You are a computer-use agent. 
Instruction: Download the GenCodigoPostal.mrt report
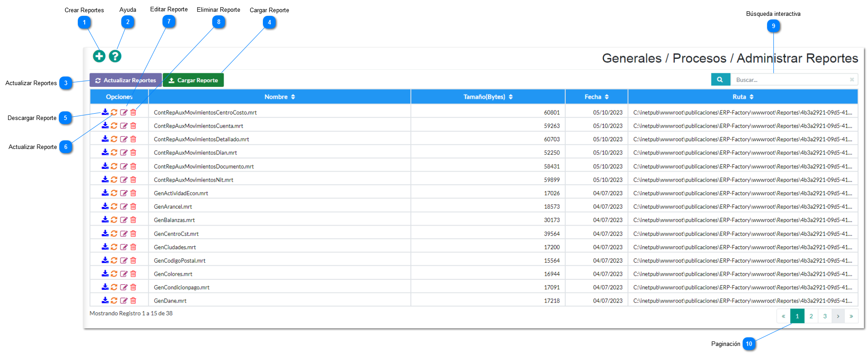[x=105, y=260]
